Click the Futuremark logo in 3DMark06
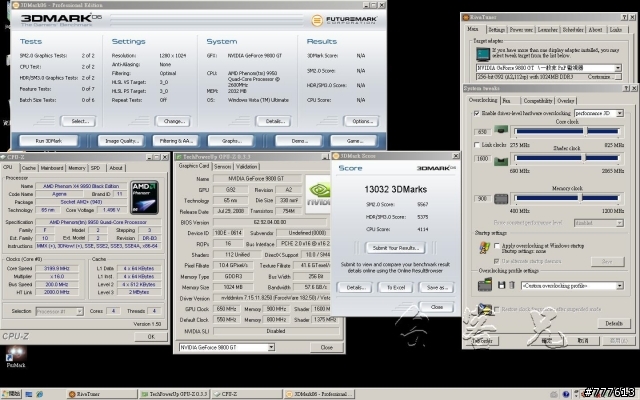The width and height of the screenshot is (640, 400). 344,20
